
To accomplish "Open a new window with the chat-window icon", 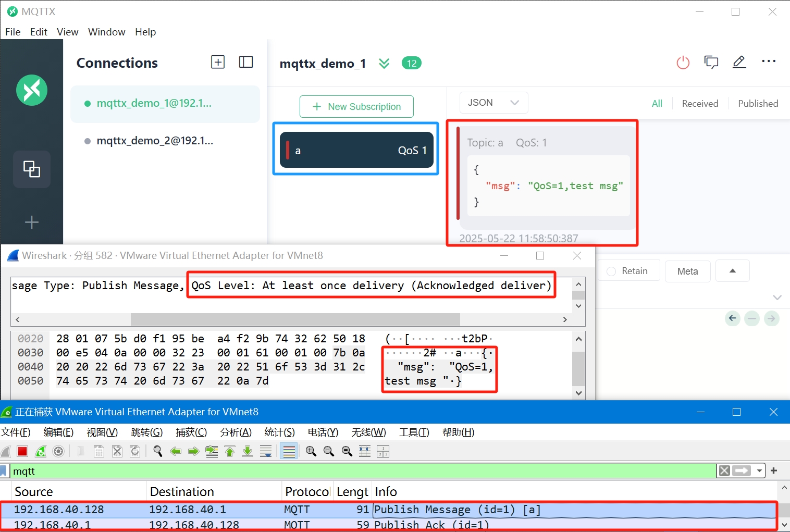I will (x=711, y=63).
